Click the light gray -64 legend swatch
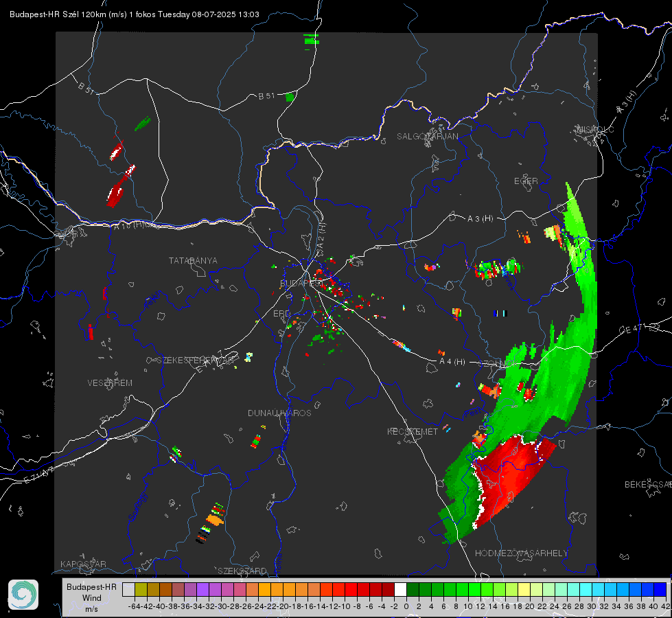 coord(128,590)
